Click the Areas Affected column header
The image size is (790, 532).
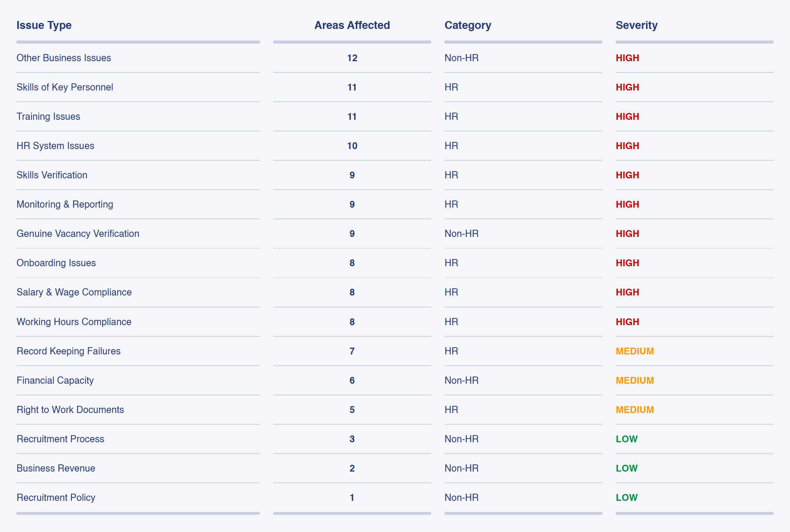point(352,25)
